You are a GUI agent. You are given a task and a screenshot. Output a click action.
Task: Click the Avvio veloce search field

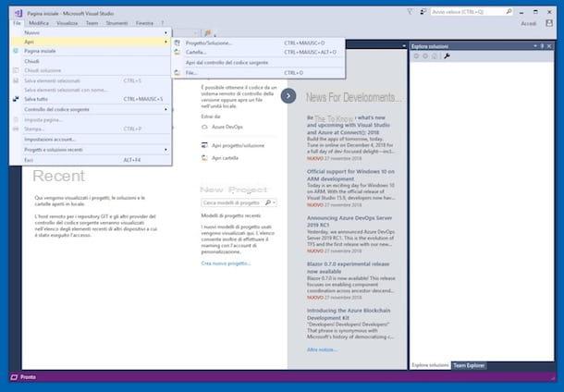[472, 12]
